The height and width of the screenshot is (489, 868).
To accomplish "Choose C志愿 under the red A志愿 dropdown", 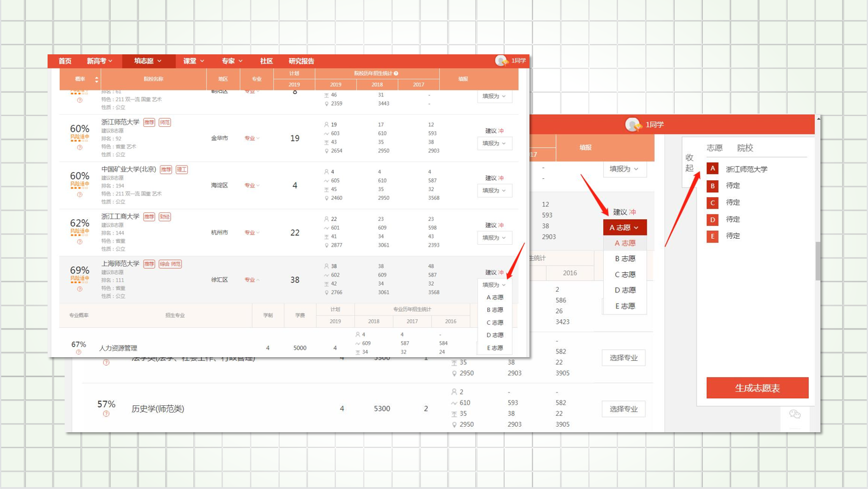I will click(x=625, y=275).
